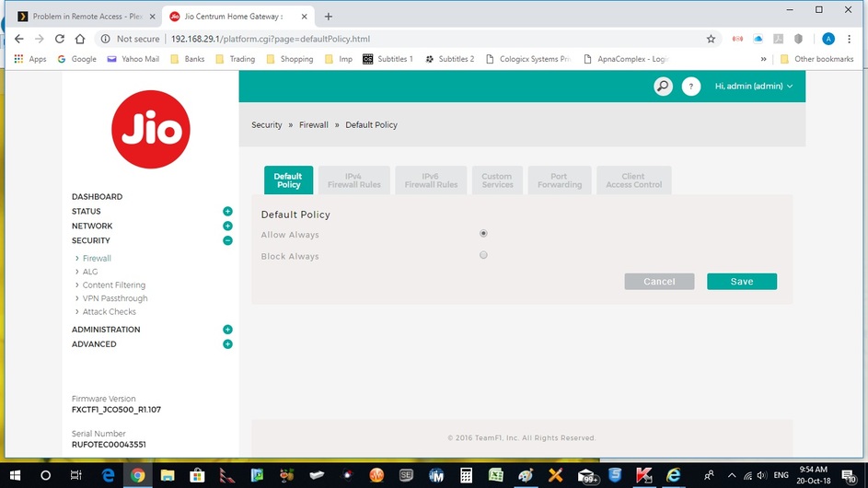Click the Security breadcrumb link
This screenshot has height=488, width=868.
pos(267,124)
